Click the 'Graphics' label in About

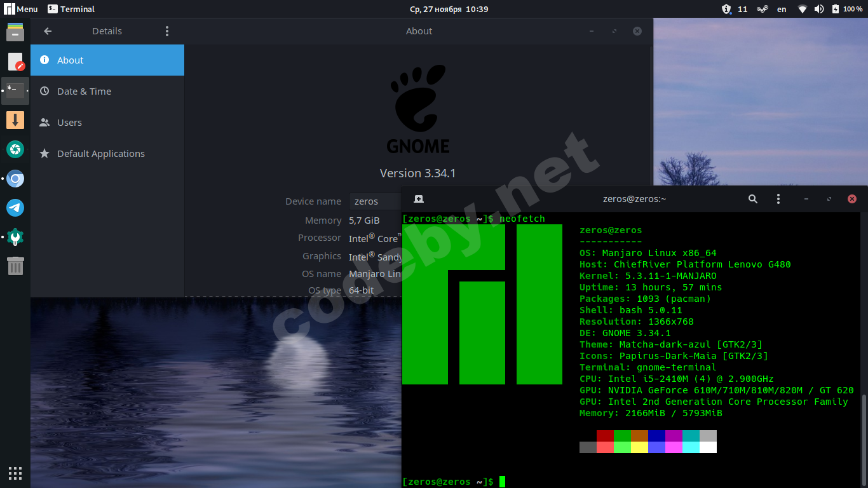(x=322, y=256)
